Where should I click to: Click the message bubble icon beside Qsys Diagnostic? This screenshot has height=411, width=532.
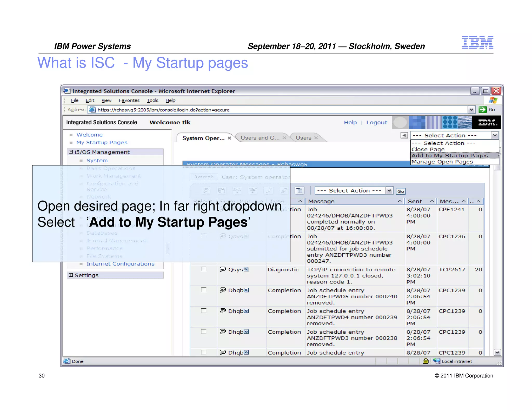tap(223, 269)
